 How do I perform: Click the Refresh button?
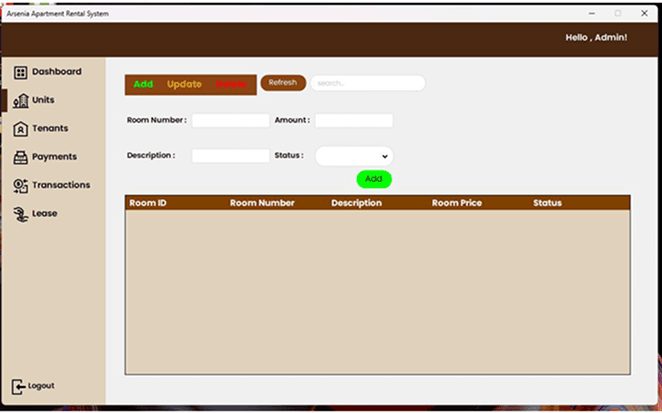[x=283, y=83]
